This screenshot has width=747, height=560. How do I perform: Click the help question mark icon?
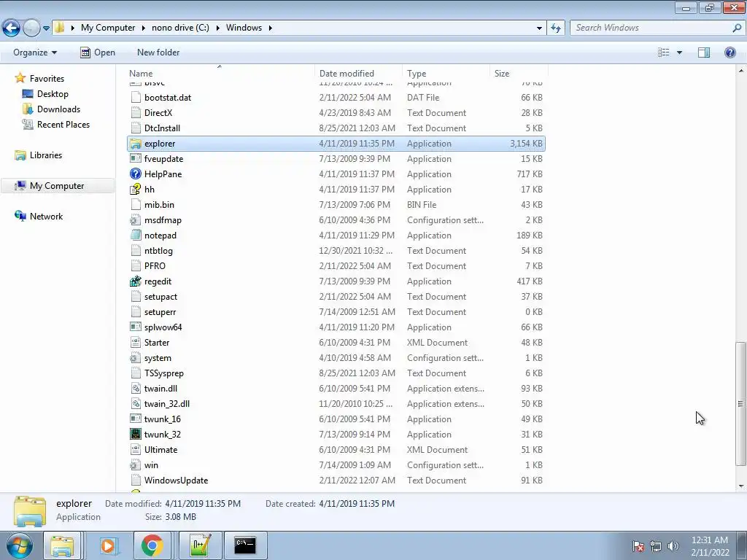[729, 52]
